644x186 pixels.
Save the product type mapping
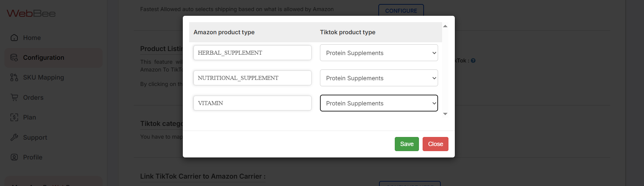click(x=407, y=144)
